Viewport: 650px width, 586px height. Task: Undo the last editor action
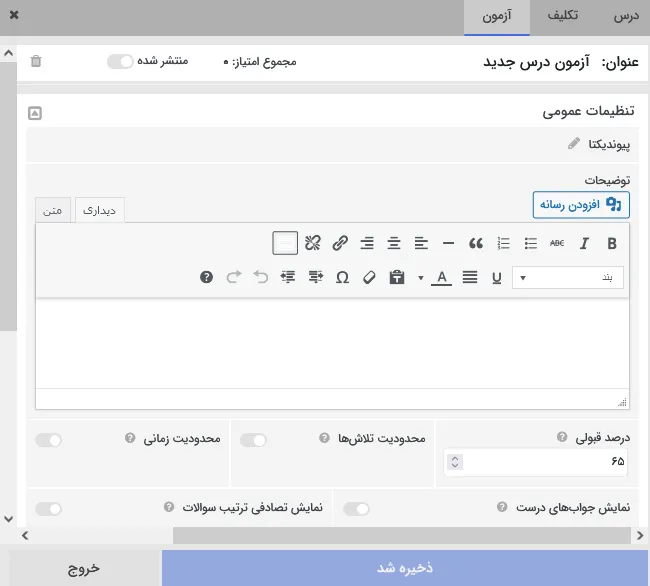261,277
